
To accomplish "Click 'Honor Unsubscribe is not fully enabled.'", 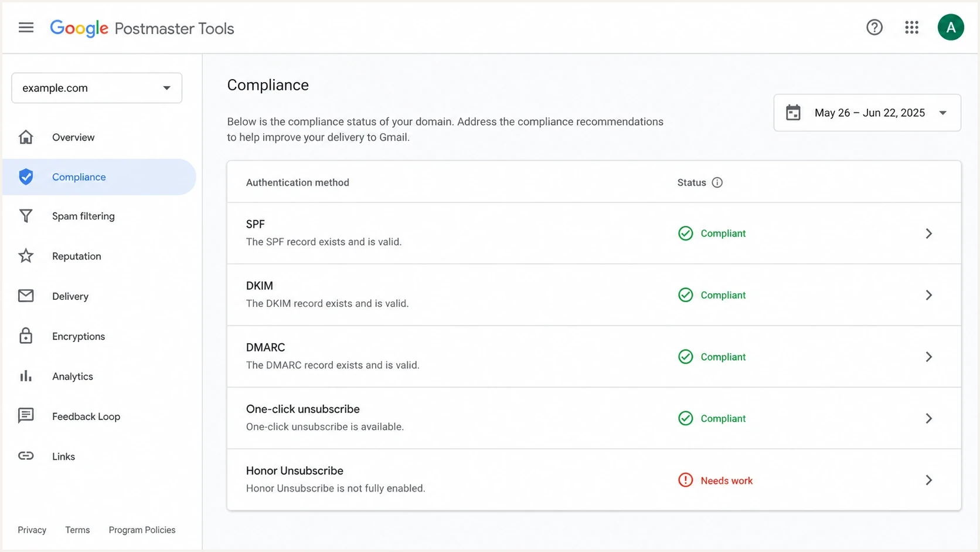I will (x=336, y=488).
